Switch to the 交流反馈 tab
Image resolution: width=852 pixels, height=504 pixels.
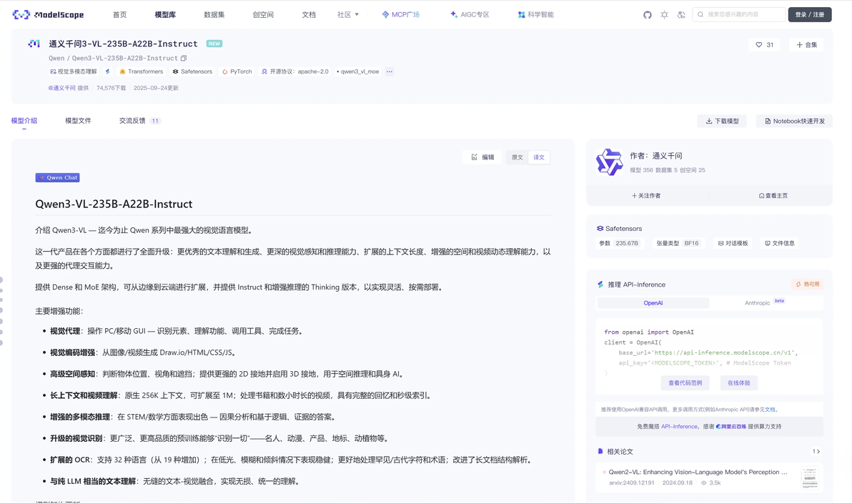click(x=139, y=121)
